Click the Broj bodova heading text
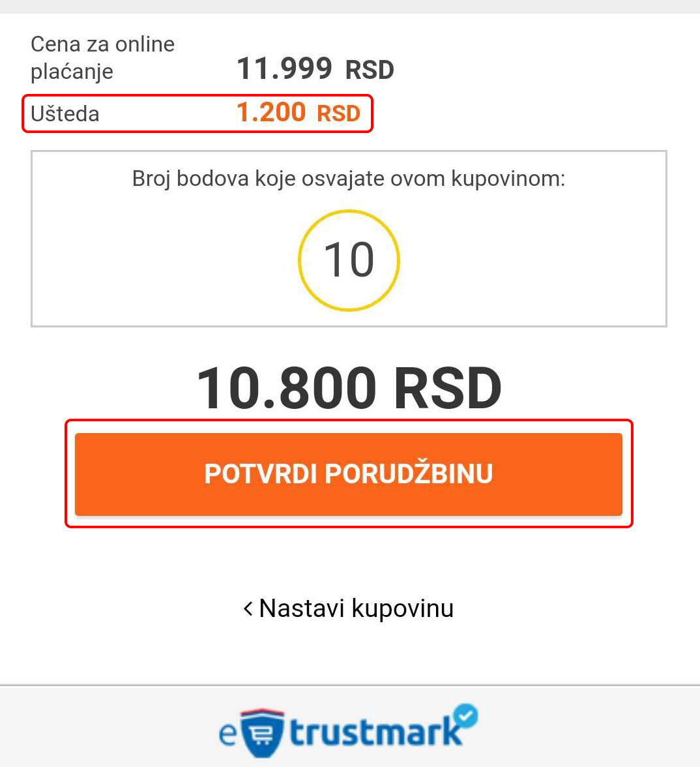 click(349, 178)
